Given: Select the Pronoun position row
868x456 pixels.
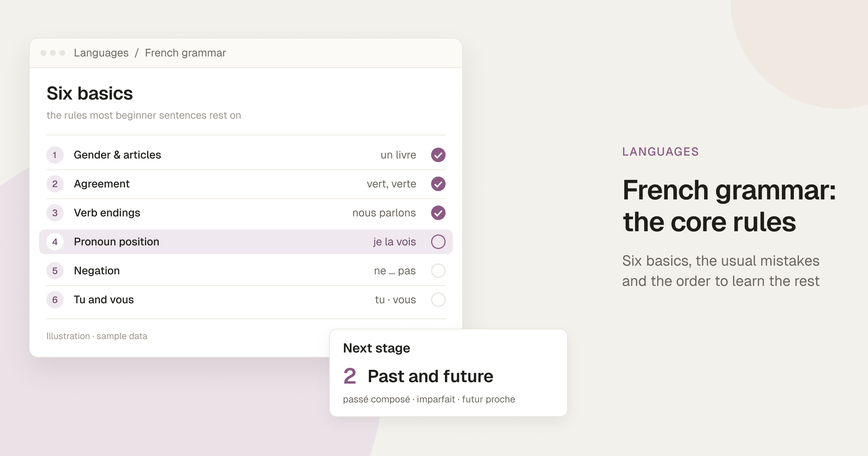Looking at the screenshot, I should 246,242.
